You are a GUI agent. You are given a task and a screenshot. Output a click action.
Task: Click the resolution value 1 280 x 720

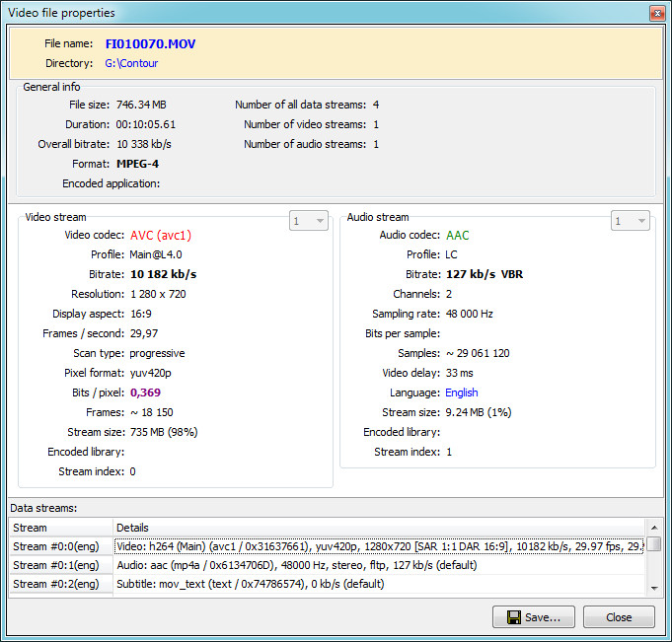[x=158, y=294]
